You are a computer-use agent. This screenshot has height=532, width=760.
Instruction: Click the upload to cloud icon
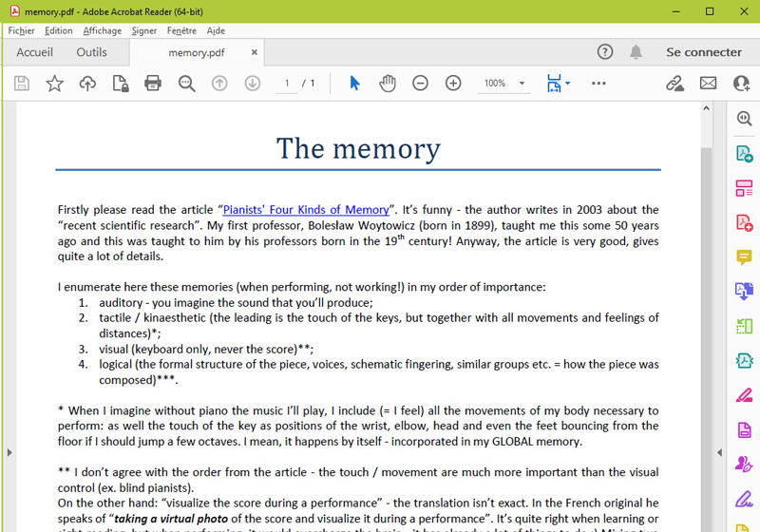(87, 84)
